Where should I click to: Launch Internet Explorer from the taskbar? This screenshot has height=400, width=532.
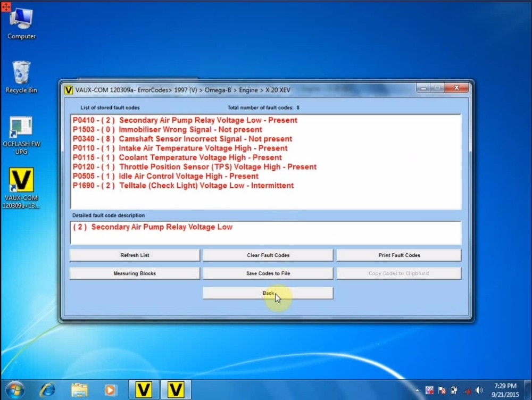click(47, 390)
